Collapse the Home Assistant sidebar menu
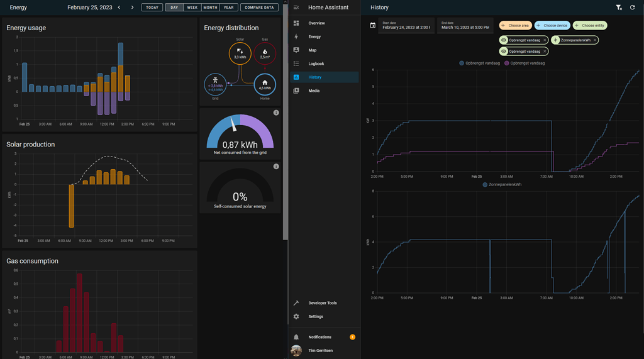Image resolution: width=644 pixels, height=359 pixels. [x=296, y=8]
